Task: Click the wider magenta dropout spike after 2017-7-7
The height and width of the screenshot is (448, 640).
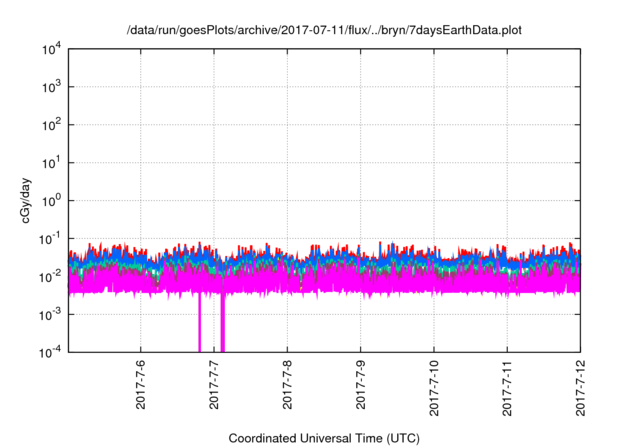Action: 223,322
